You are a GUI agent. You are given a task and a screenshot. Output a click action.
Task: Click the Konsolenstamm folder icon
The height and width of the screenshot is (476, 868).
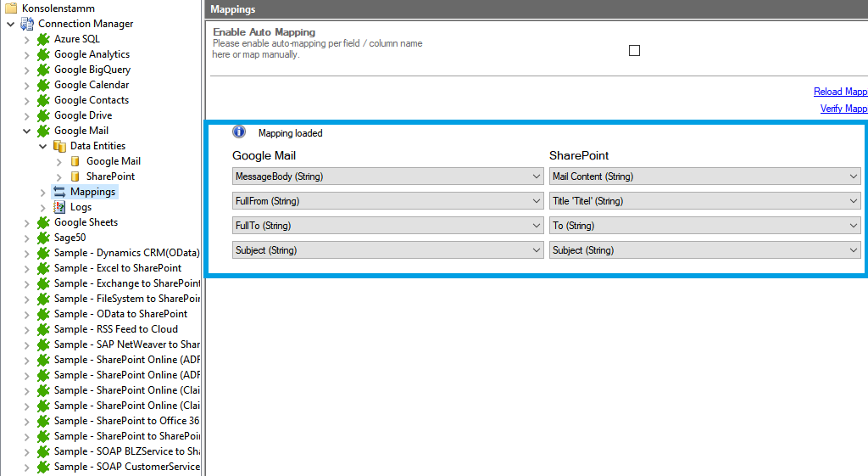pos(11,8)
